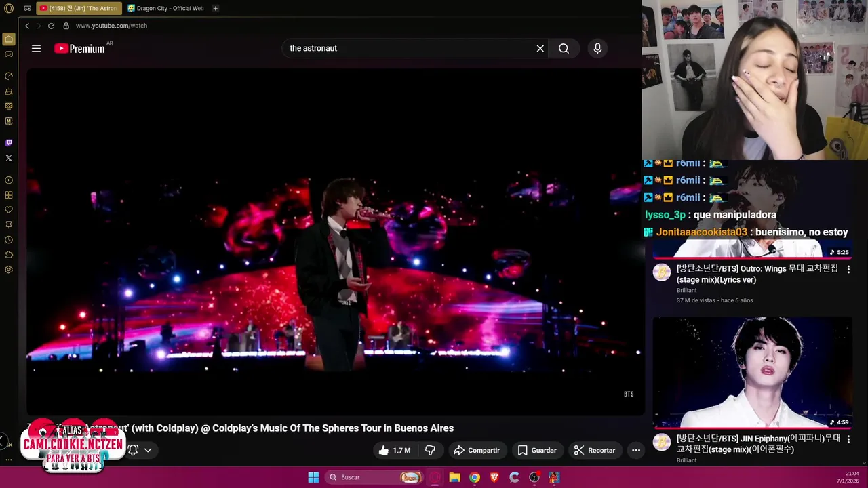Start voice search with the microphone
868x488 pixels.
597,48
